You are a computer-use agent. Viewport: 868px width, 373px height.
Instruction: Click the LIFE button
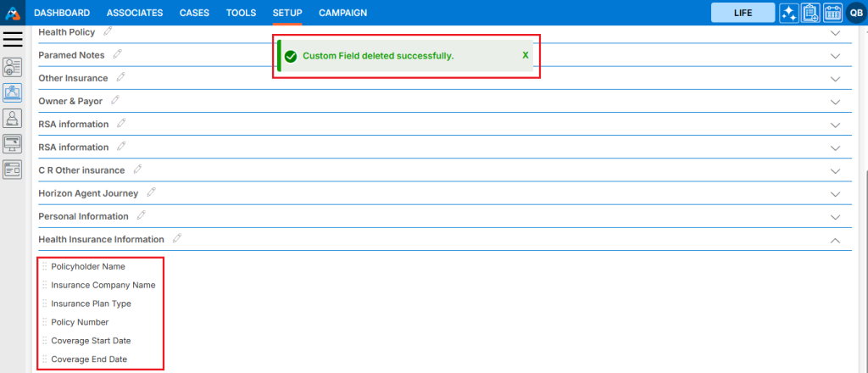[743, 13]
